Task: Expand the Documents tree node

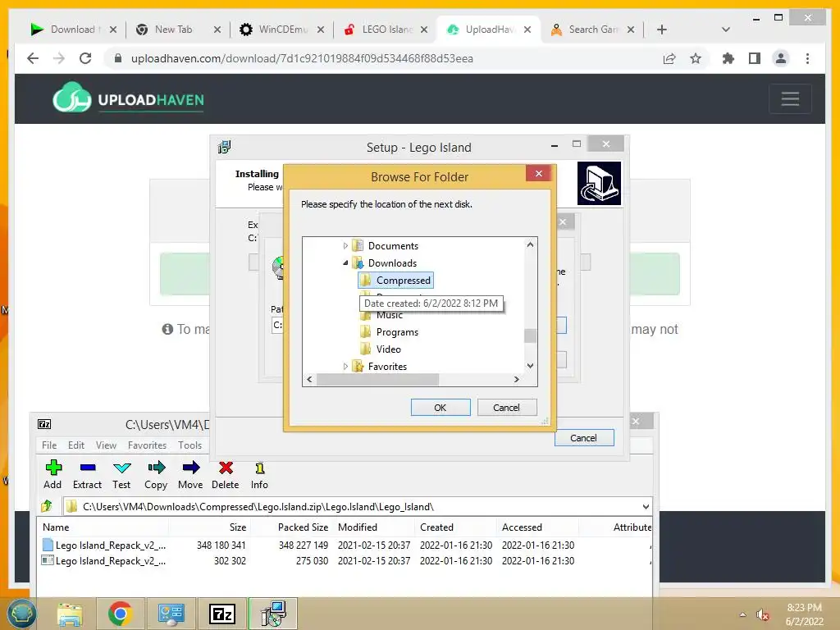Action: (x=345, y=246)
